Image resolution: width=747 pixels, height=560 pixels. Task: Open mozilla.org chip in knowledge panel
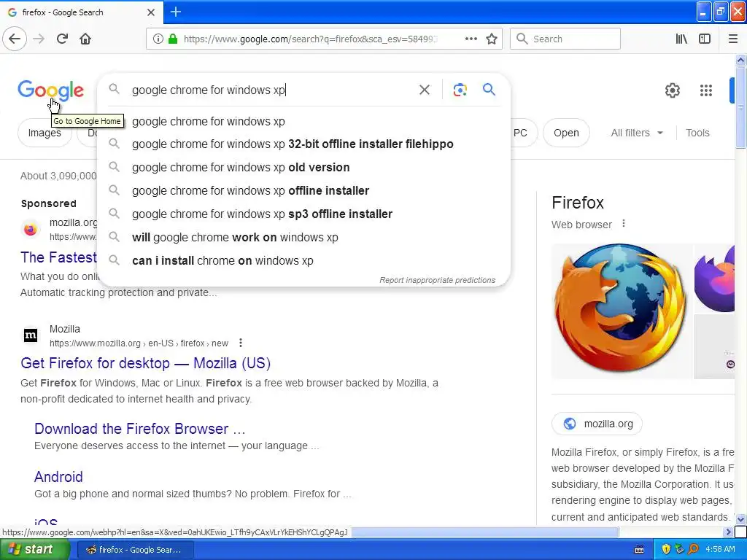[x=597, y=424]
